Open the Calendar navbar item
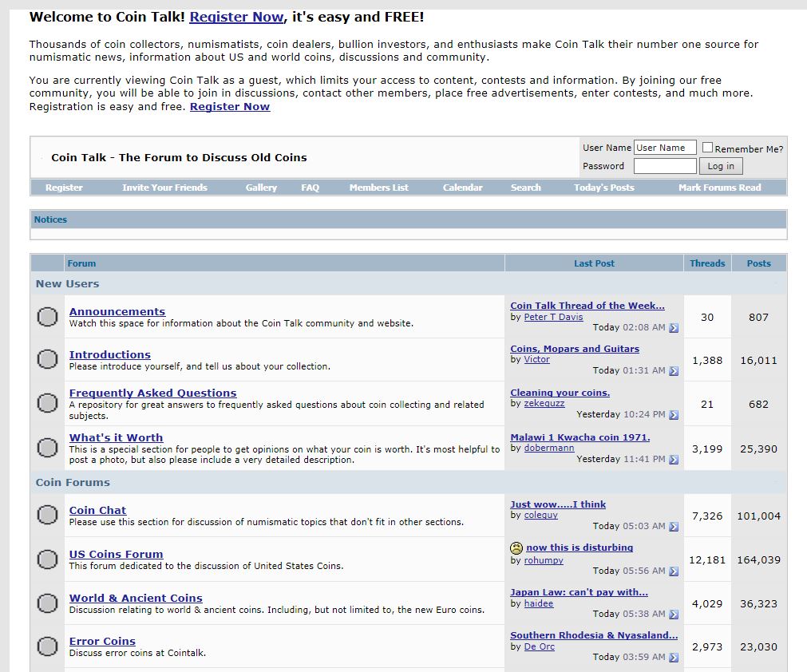Viewport: 807px width, 672px height. pos(463,188)
